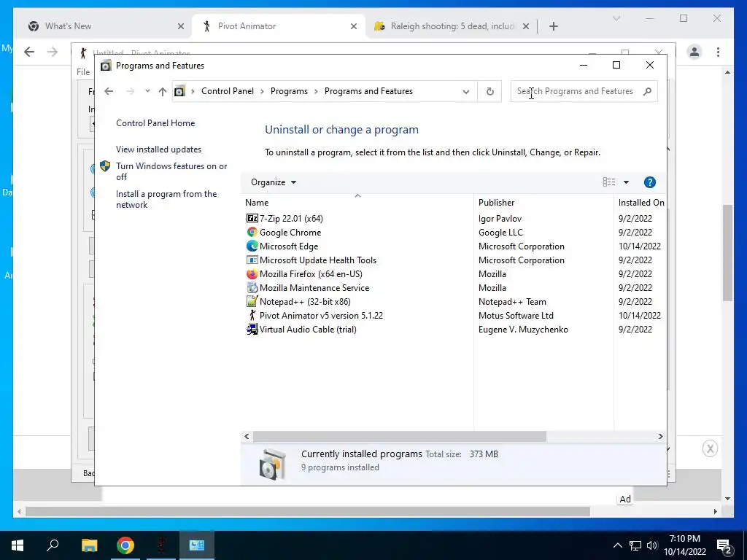The height and width of the screenshot is (560, 747).
Task: Close the Raleigh shooting tab
Action: [x=525, y=26]
